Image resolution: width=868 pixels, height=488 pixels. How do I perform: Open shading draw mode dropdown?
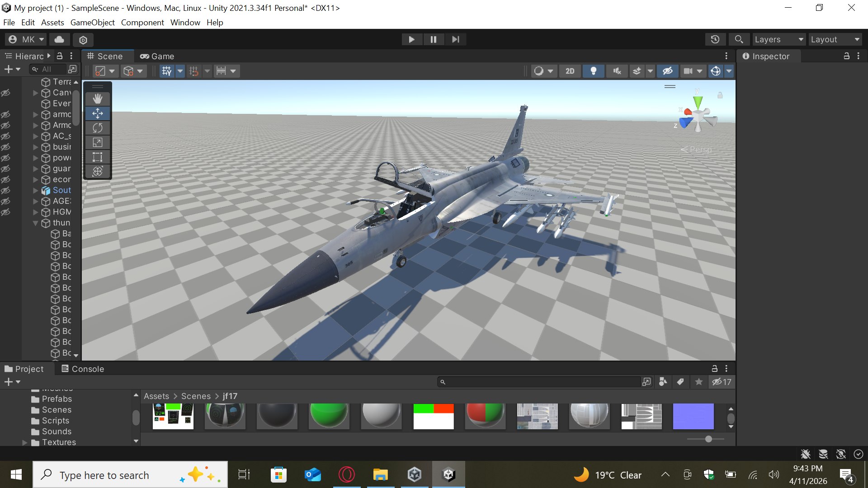click(543, 71)
